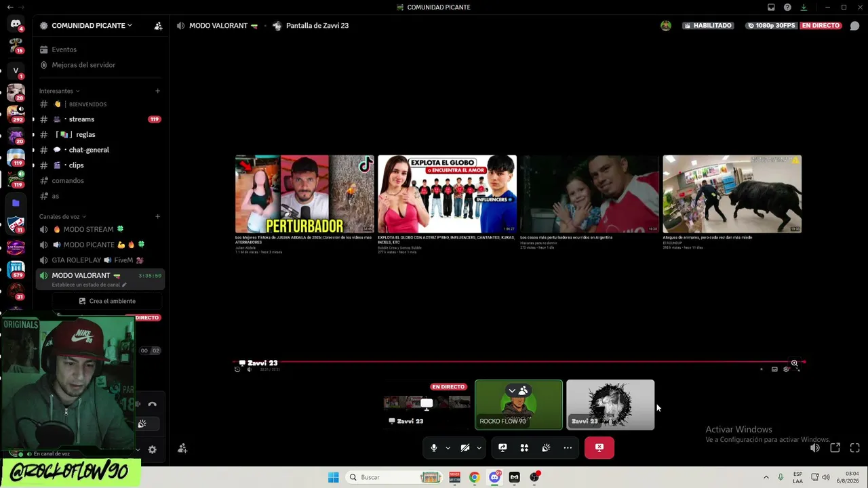868x488 pixels.
Task: Open the chat-general channel
Action: point(100,150)
